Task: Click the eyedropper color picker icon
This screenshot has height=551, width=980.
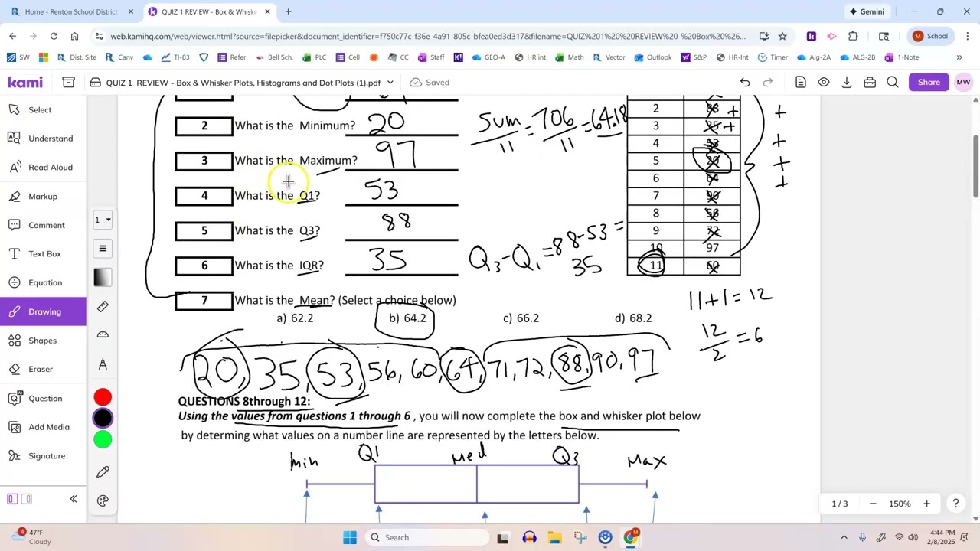Action: [x=103, y=471]
